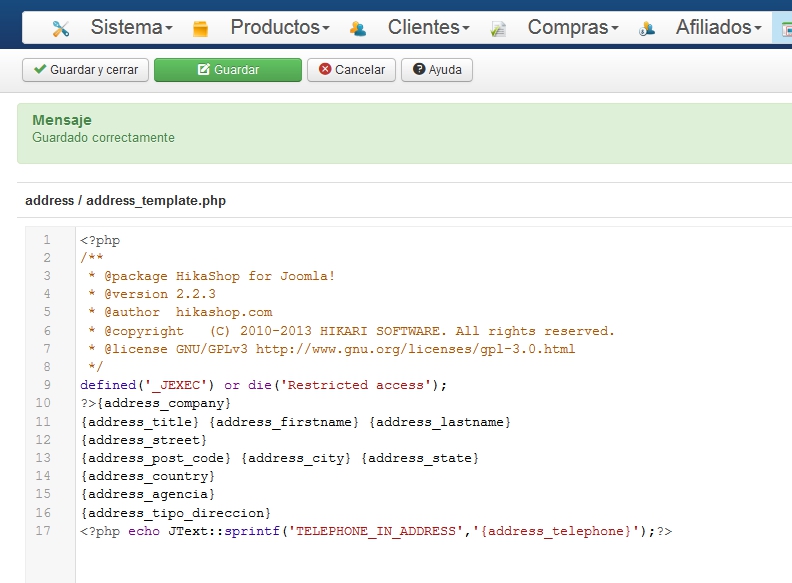792x583 pixels.
Task: Expand the Productos dropdown menu
Action: tap(280, 27)
